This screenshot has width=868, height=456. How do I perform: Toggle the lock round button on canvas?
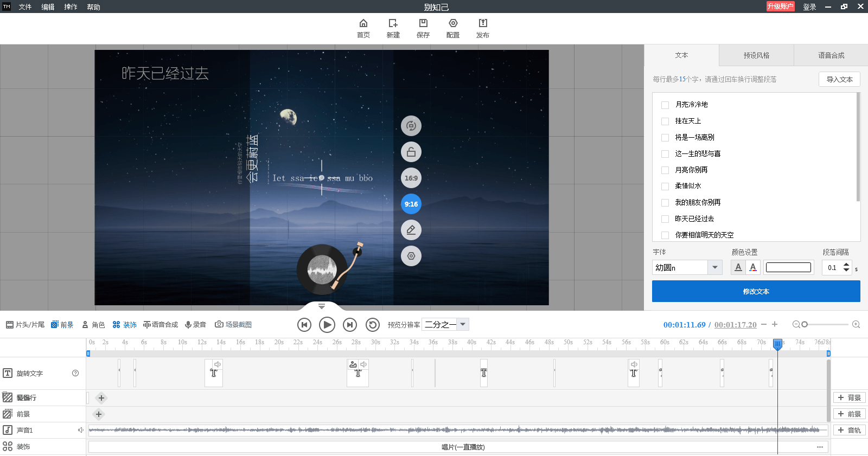click(x=411, y=152)
